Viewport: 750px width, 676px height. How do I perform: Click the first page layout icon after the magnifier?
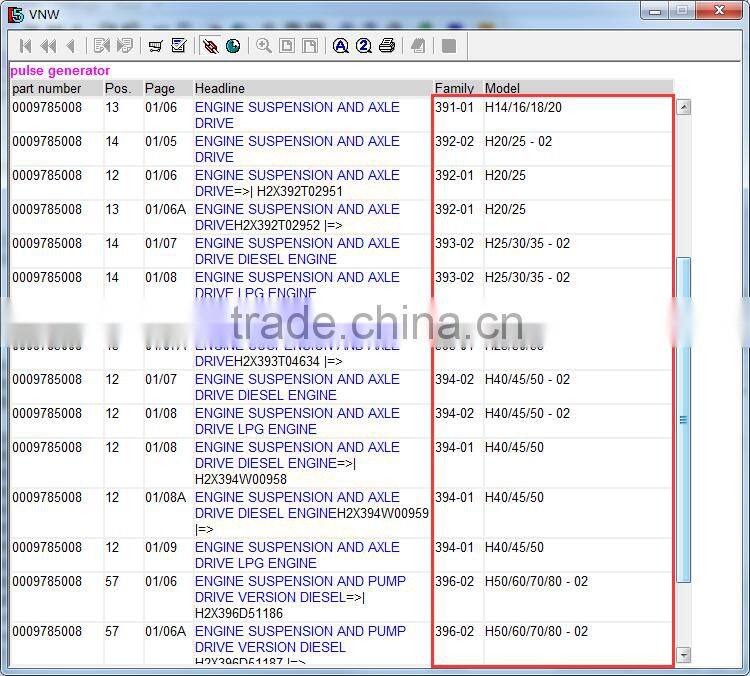287,46
